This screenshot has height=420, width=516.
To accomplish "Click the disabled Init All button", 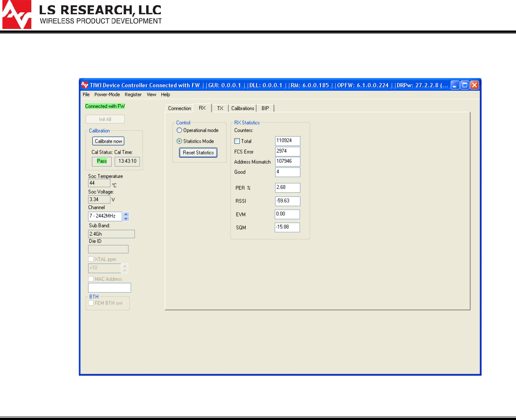I will pos(105,119).
